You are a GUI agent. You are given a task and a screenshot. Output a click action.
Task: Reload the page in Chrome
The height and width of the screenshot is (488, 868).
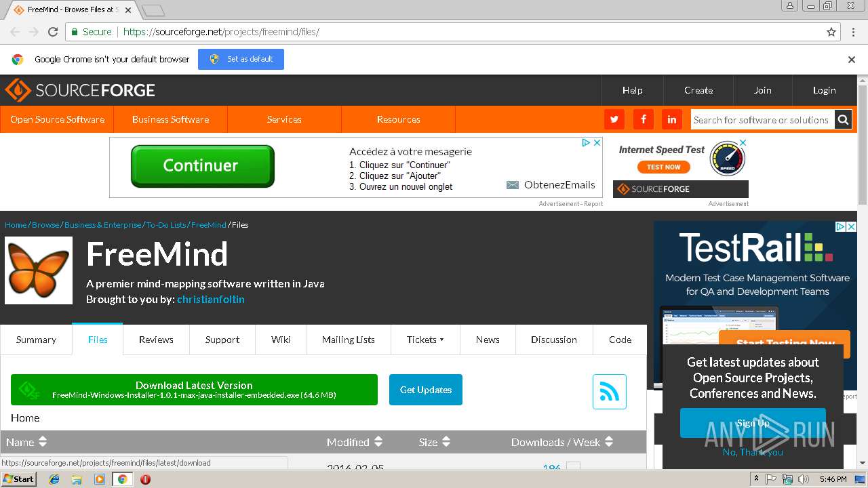coord(53,32)
